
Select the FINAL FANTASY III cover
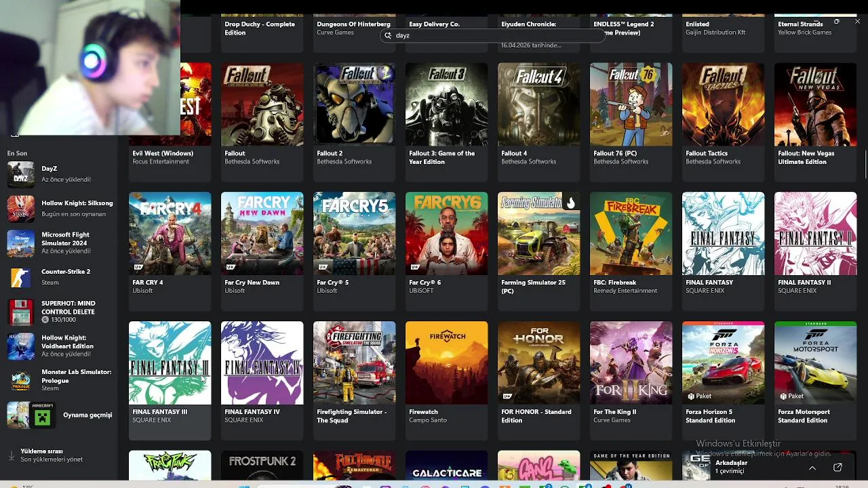click(170, 363)
